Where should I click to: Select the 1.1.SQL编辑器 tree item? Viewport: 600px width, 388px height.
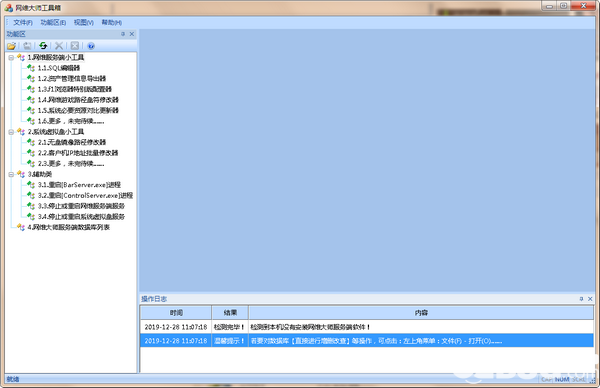(x=59, y=68)
